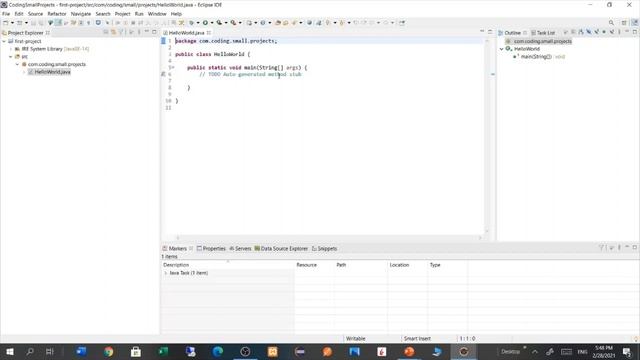This screenshot has height=360, width=640.
Task: Open the Data Source Explorer tab
Action: click(x=281, y=249)
